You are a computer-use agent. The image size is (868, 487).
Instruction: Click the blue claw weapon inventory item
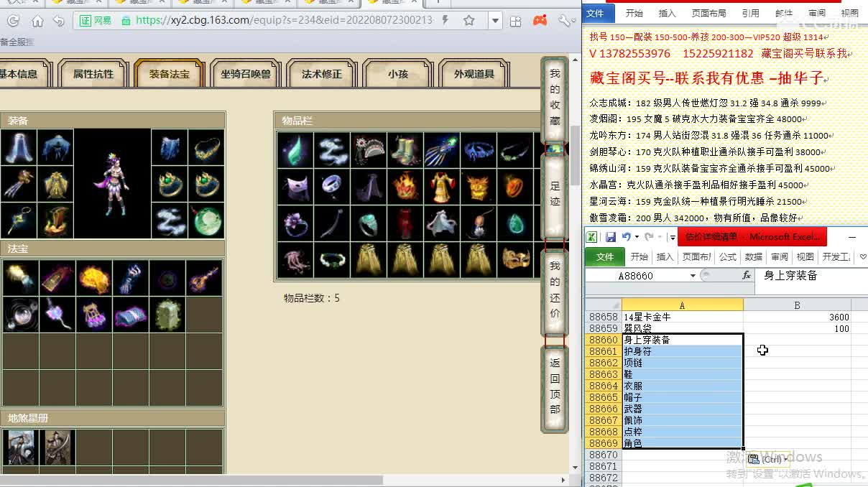click(x=442, y=150)
